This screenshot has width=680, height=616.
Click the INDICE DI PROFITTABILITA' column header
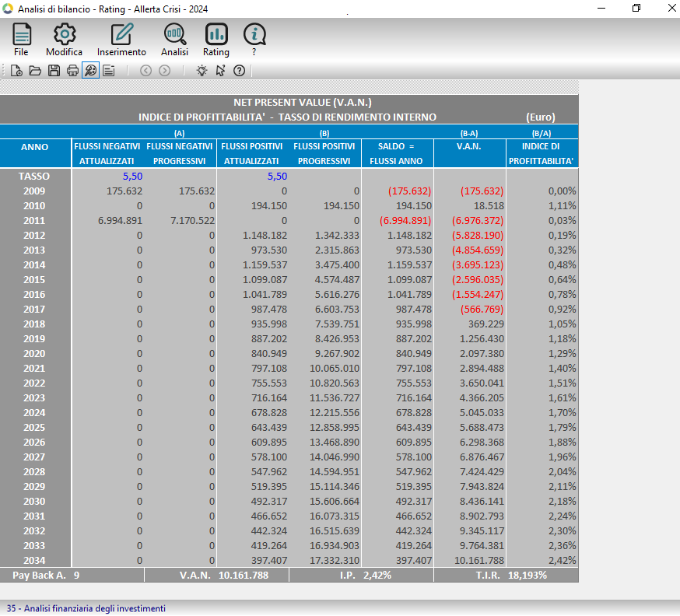541,153
